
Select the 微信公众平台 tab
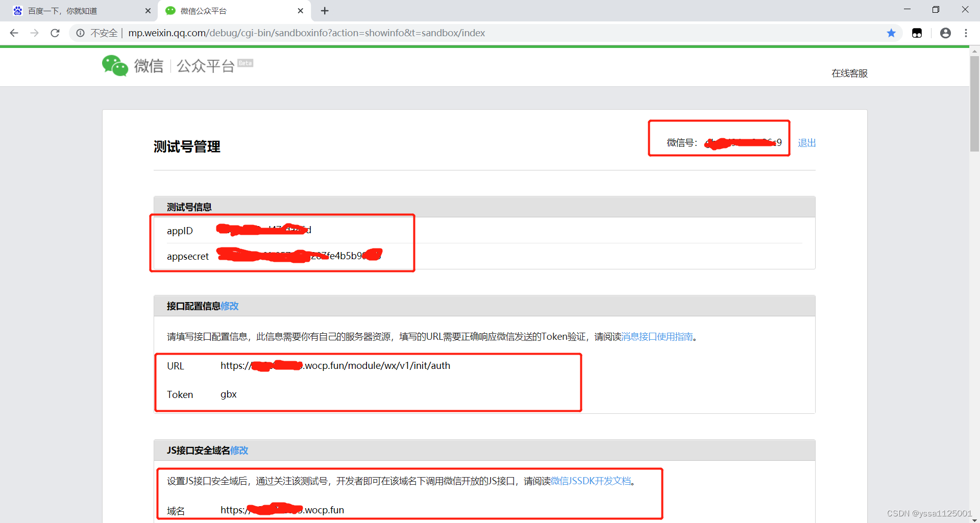click(235, 11)
